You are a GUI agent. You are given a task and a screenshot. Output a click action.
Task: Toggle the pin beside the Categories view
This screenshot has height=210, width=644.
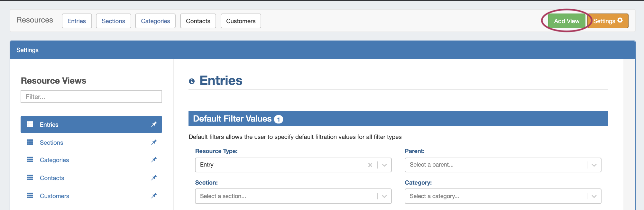pos(154,160)
